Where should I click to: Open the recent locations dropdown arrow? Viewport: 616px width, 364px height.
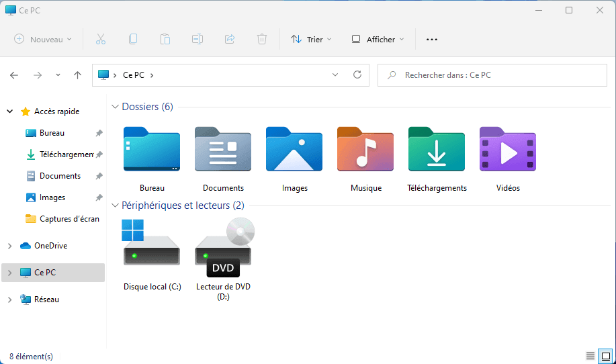pyautogui.click(x=58, y=75)
